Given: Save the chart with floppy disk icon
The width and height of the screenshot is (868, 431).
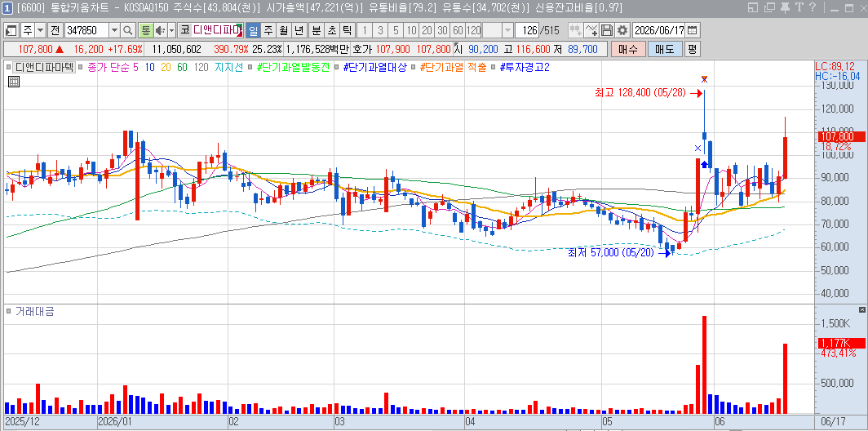Looking at the screenshot, I should coord(607,30).
